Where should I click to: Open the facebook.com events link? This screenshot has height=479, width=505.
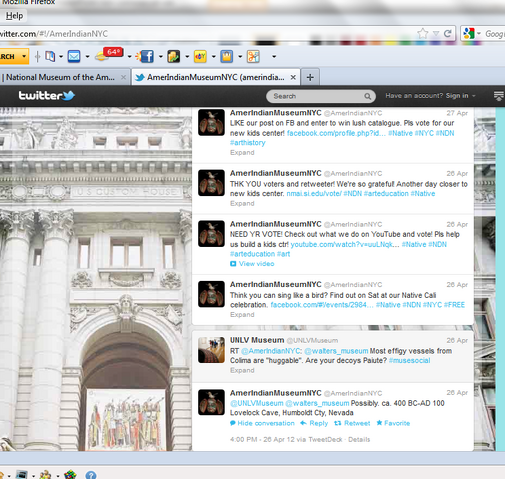point(322,305)
